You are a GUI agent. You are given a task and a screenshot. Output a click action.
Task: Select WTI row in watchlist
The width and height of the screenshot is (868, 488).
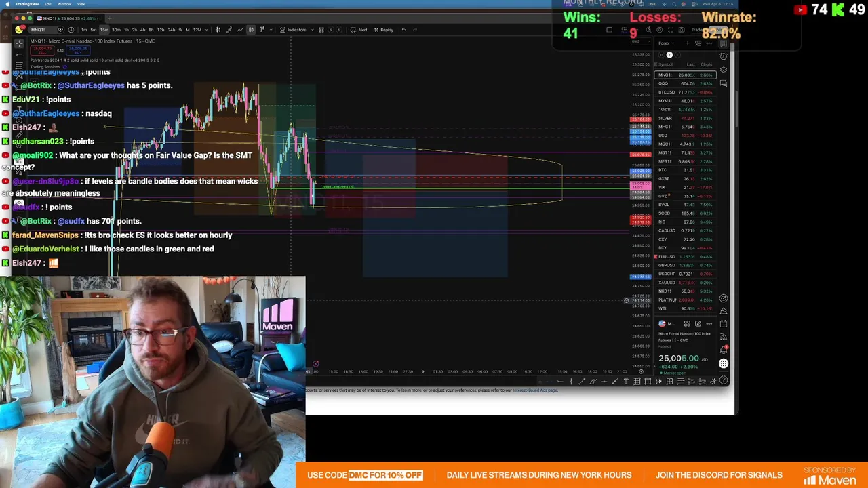click(x=686, y=309)
